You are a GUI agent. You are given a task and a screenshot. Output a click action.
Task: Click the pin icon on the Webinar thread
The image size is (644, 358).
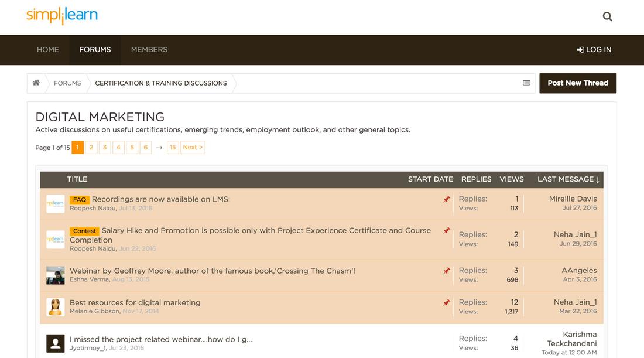(x=447, y=270)
